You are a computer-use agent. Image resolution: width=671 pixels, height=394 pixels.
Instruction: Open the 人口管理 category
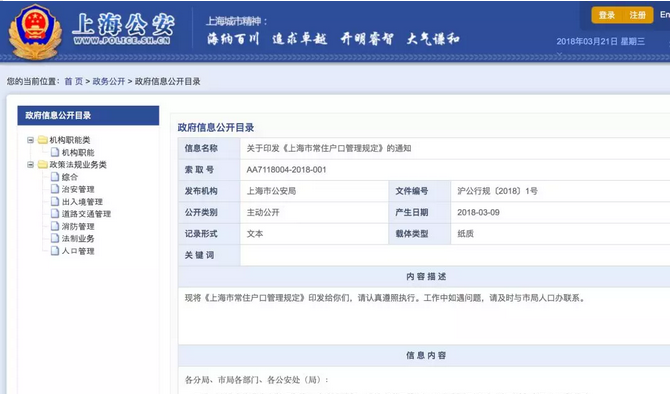[x=78, y=251]
